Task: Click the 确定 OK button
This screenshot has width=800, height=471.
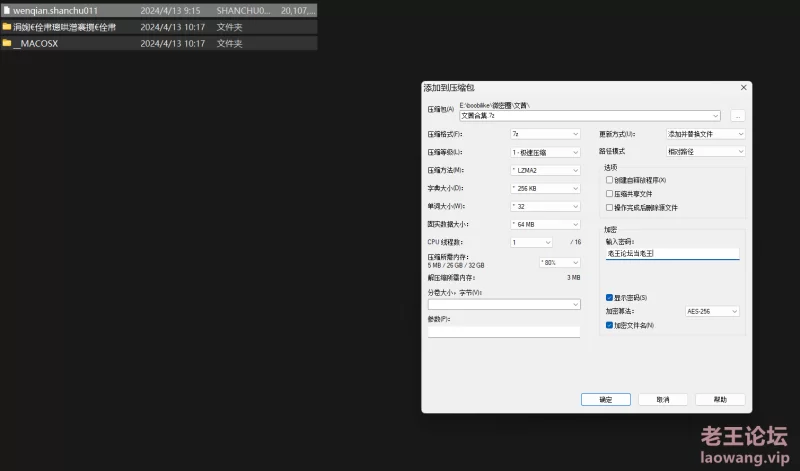Action: click(606, 400)
